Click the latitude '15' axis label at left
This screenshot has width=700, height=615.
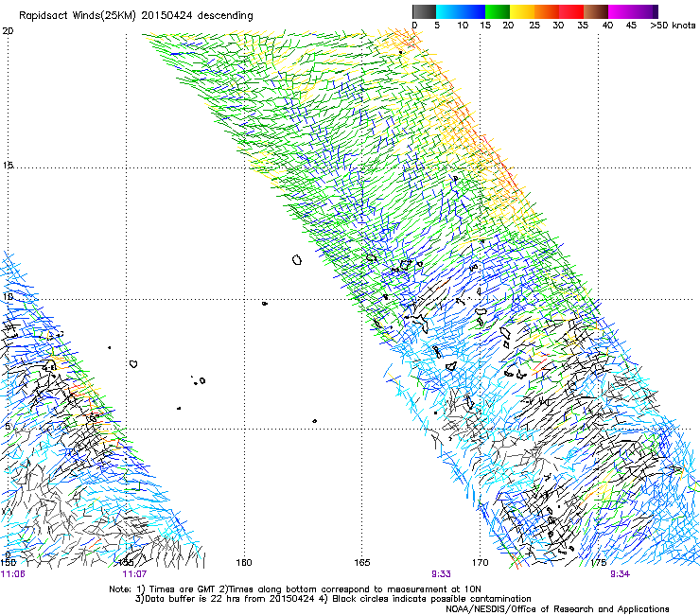[x=8, y=166]
